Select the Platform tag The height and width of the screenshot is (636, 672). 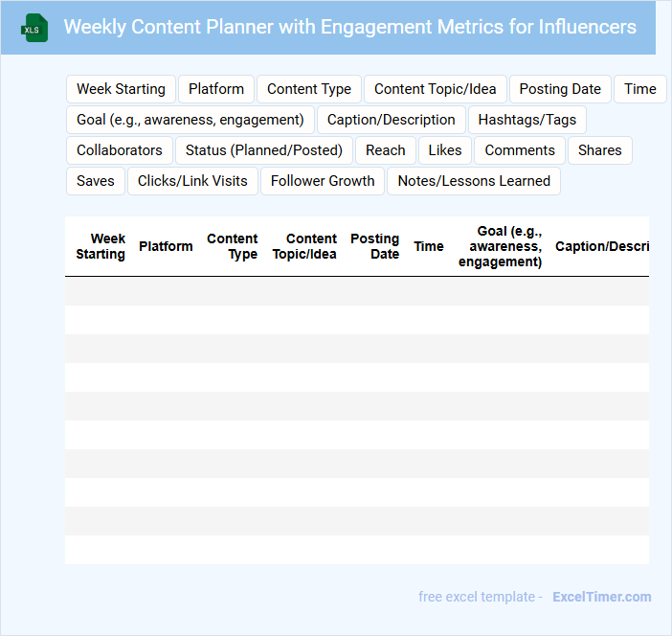(x=216, y=89)
